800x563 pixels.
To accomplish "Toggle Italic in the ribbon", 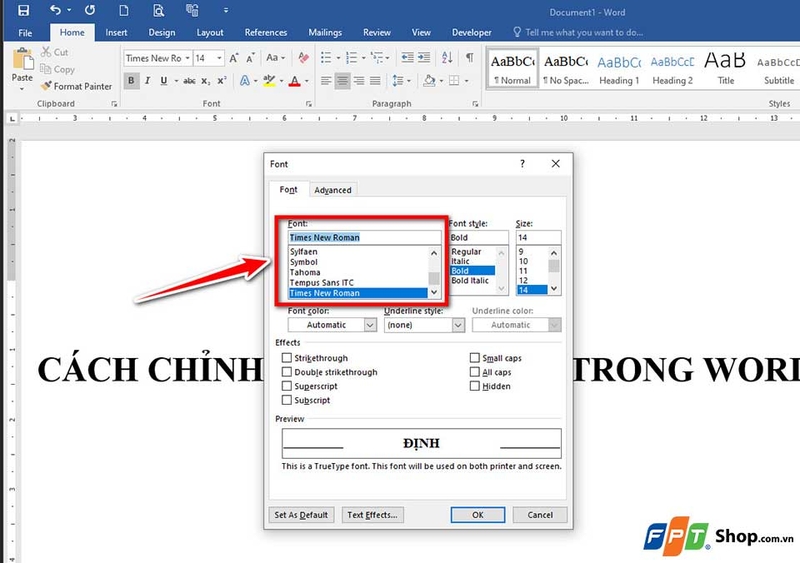I will point(147,81).
